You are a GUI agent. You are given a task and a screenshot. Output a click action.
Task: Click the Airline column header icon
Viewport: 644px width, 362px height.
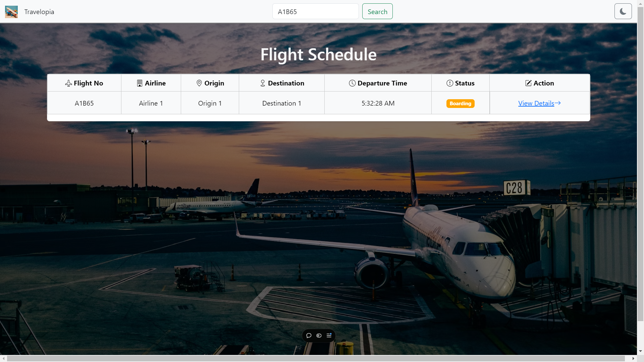pyautogui.click(x=139, y=83)
